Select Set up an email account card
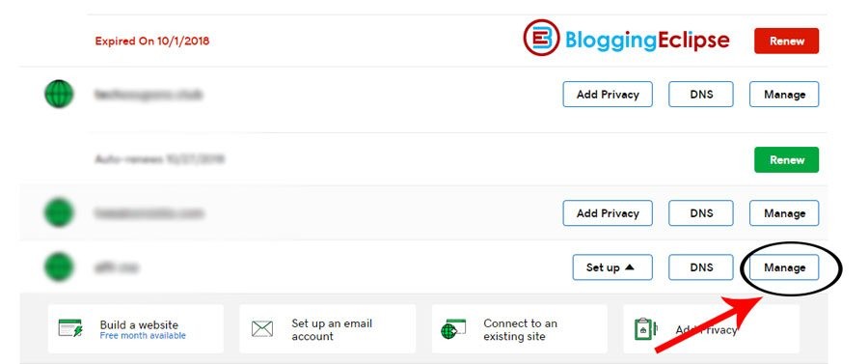Screen dimensions: 868x364 [327, 328]
